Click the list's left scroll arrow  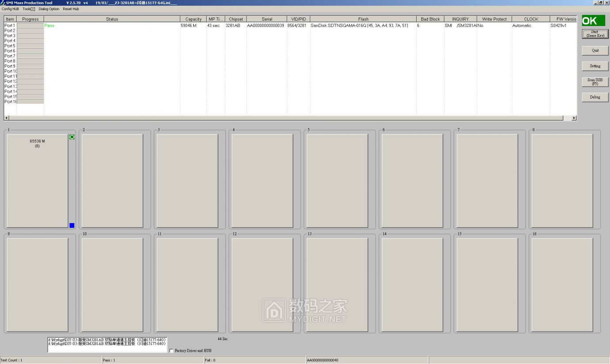[7, 118]
